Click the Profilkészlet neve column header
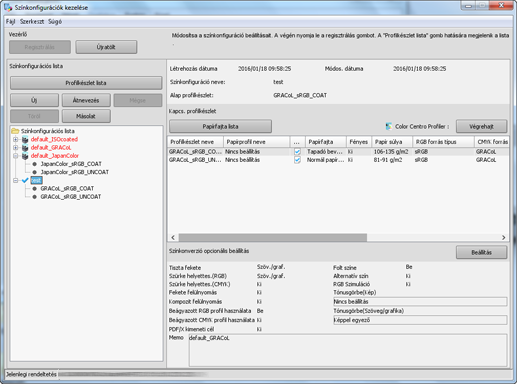The width and height of the screenshot is (517, 384). [195, 142]
